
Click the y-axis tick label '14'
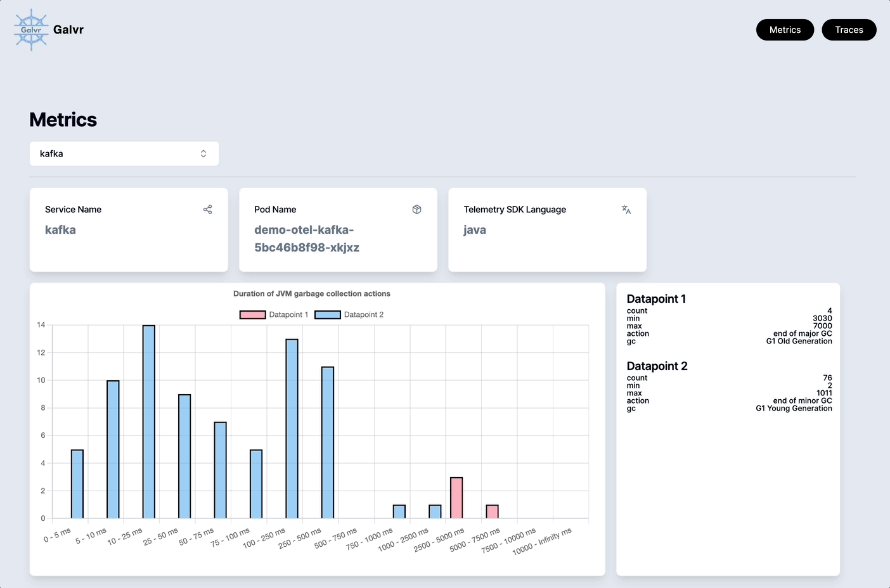(41, 325)
